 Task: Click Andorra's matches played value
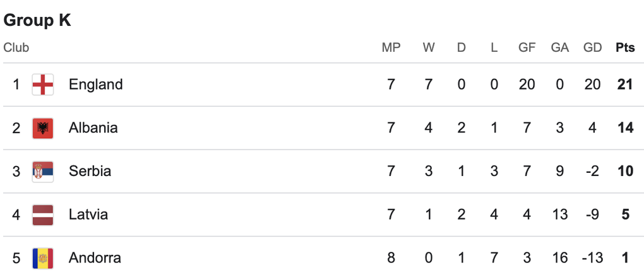(x=391, y=258)
